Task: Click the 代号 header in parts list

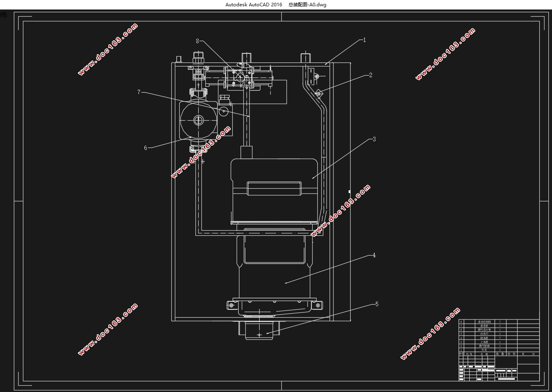Action: [469, 354]
